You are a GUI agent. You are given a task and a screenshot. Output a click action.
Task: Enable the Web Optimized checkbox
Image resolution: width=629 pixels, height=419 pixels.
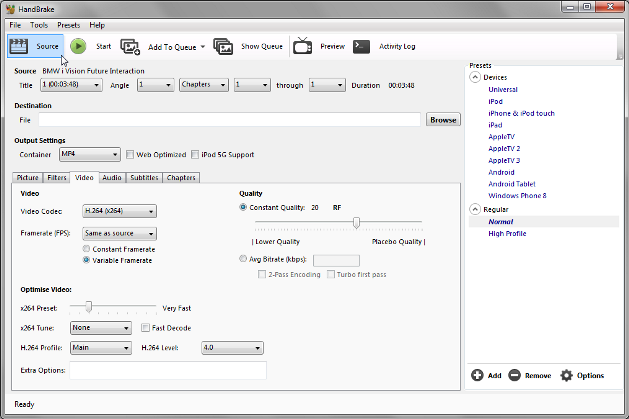(x=130, y=154)
